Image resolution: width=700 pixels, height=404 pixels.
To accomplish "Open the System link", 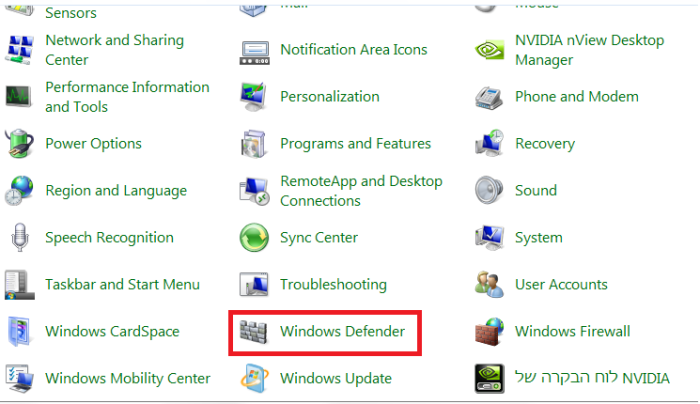I will click(x=538, y=237).
